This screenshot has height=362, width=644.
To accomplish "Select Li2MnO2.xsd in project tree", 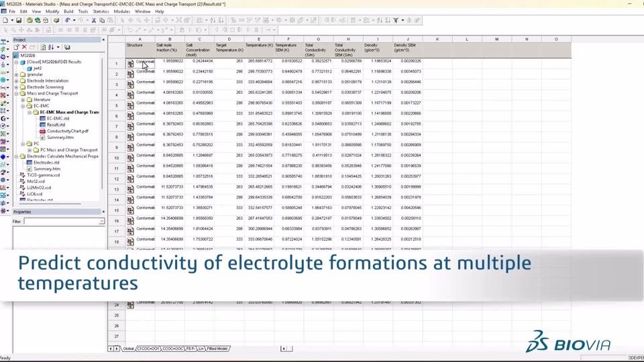I will [x=39, y=188].
